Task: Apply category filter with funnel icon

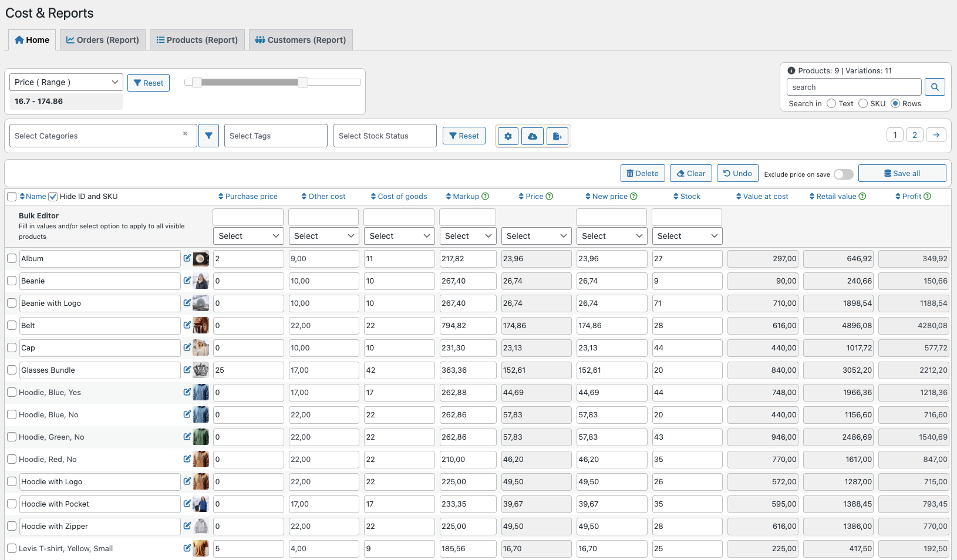Action: [x=208, y=136]
